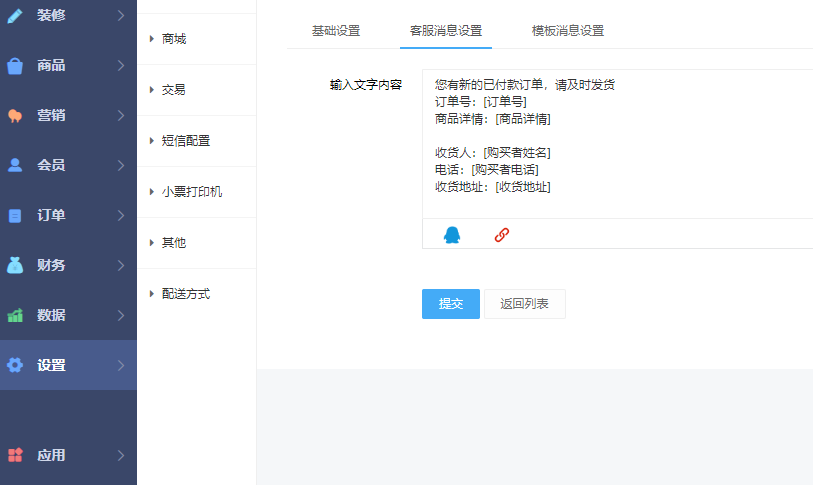Expand the 应用 menu chevron
The height and width of the screenshot is (485, 813).
tap(121, 455)
